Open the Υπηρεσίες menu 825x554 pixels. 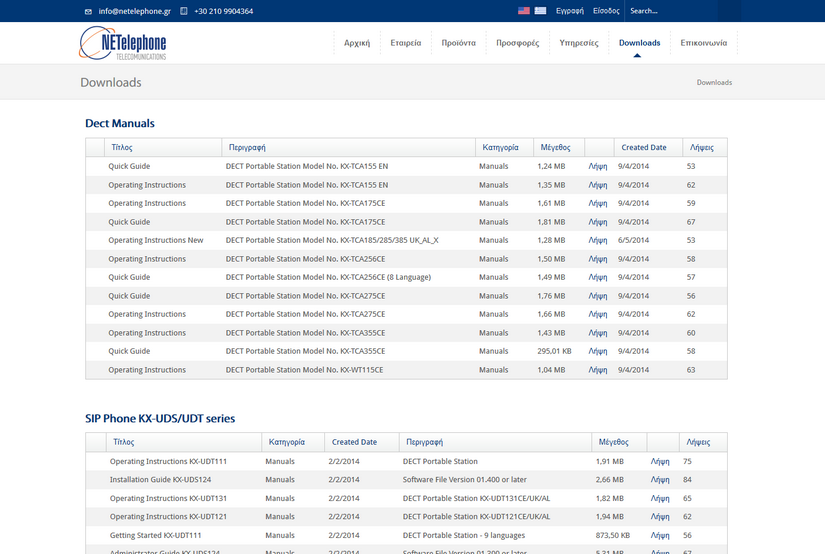579,43
